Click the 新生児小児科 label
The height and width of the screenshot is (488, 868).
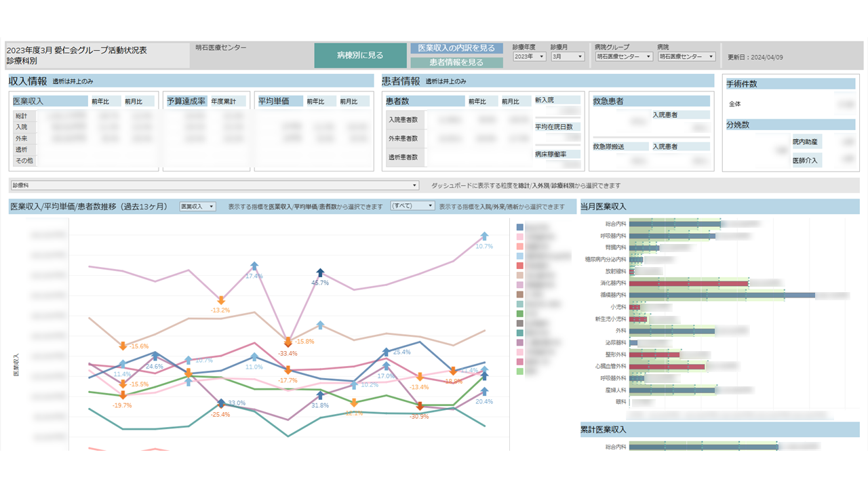612,319
